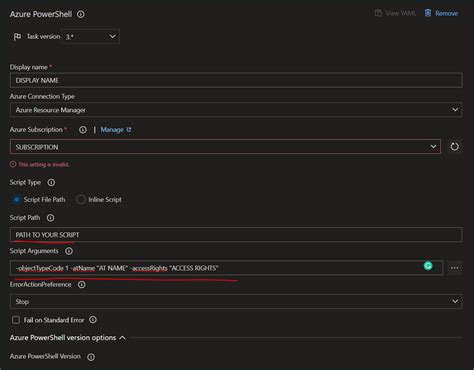
Task: Edit the Script Path input field
Action: coord(236,235)
